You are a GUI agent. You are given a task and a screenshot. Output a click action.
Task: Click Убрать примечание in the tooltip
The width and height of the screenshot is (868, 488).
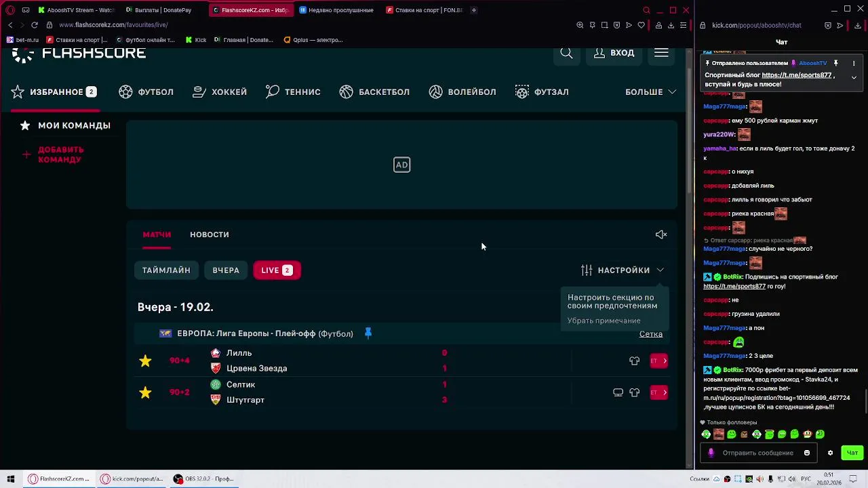(x=604, y=321)
